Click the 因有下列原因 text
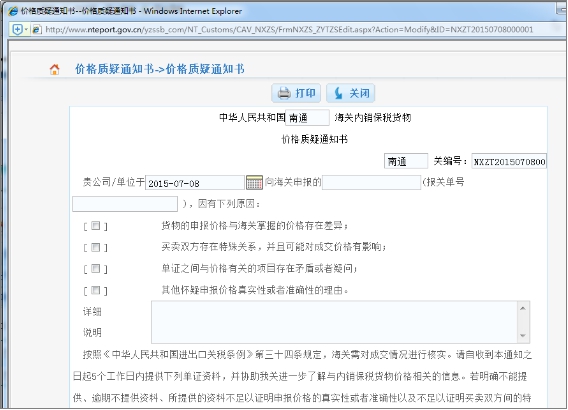568x410 pixels. (x=229, y=204)
